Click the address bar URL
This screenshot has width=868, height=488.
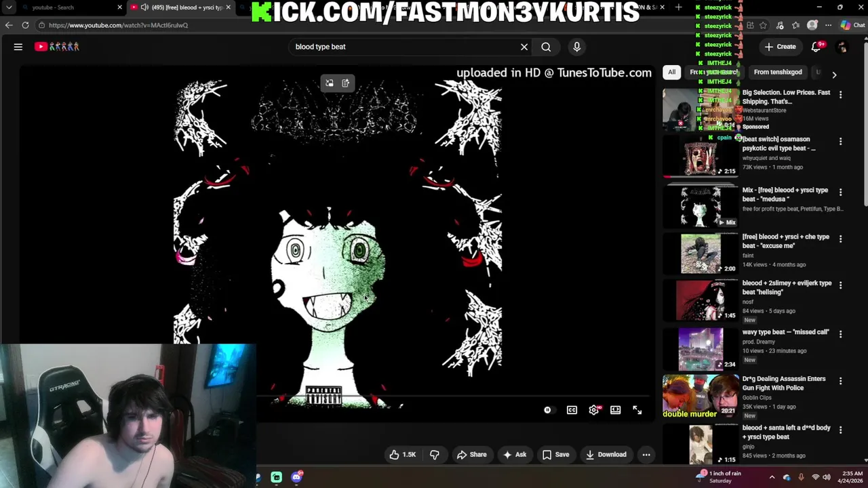118,25
